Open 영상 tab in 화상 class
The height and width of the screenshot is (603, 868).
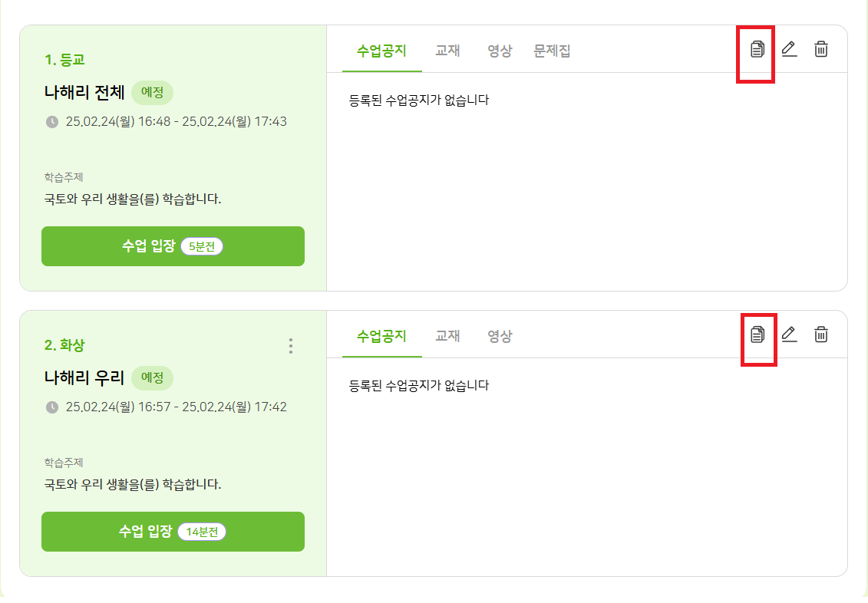point(500,336)
